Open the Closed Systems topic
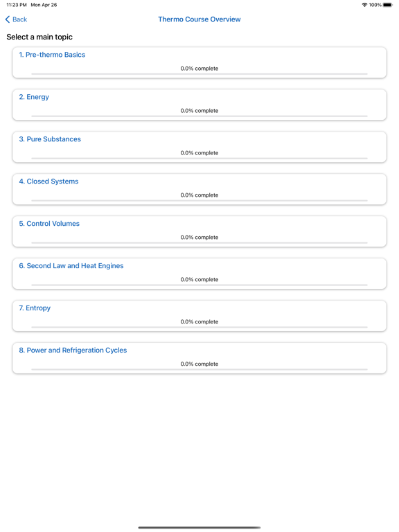The image size is (399, 532). pos(199,189)
